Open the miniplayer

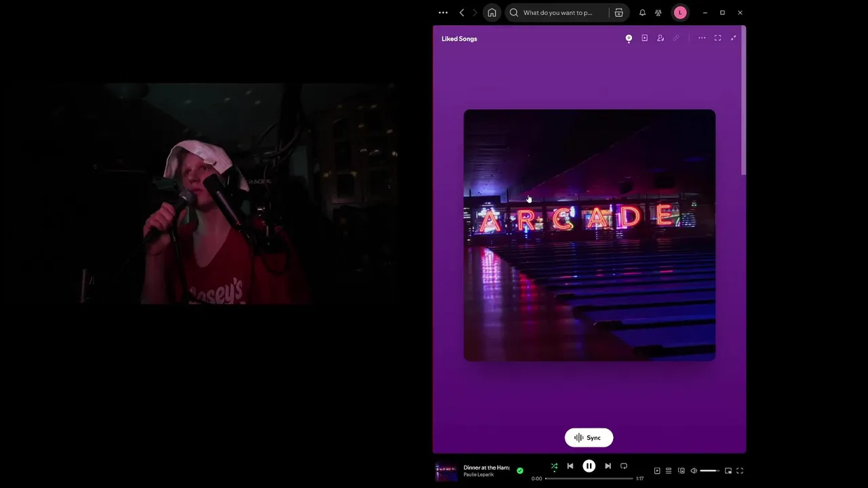[728, 471]
